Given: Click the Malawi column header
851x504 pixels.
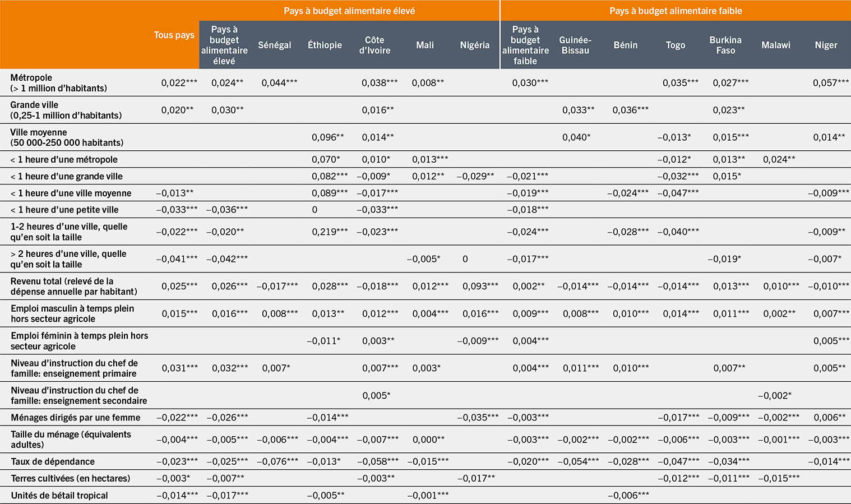Looking at the screenshot, I should 775,45.
